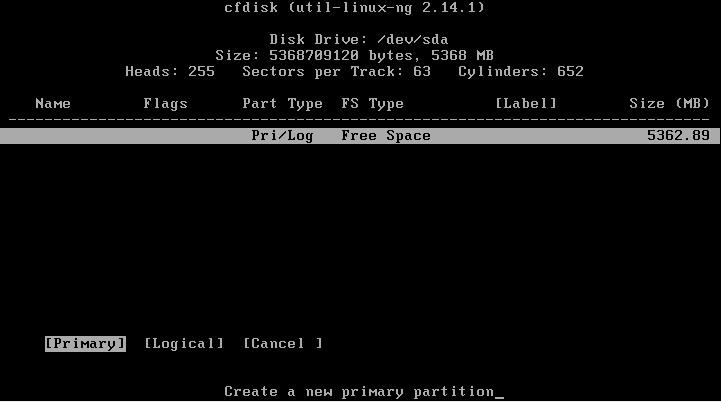Screen dimensions: 721x402
Task: Click the Cancel menu option
Action: pos(283,344)
